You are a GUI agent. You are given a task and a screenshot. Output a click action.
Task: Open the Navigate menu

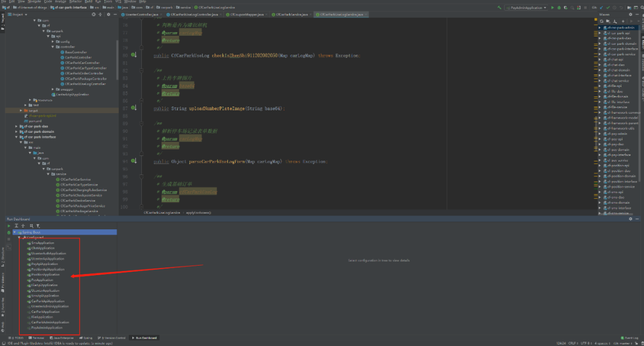pos(34,2)
